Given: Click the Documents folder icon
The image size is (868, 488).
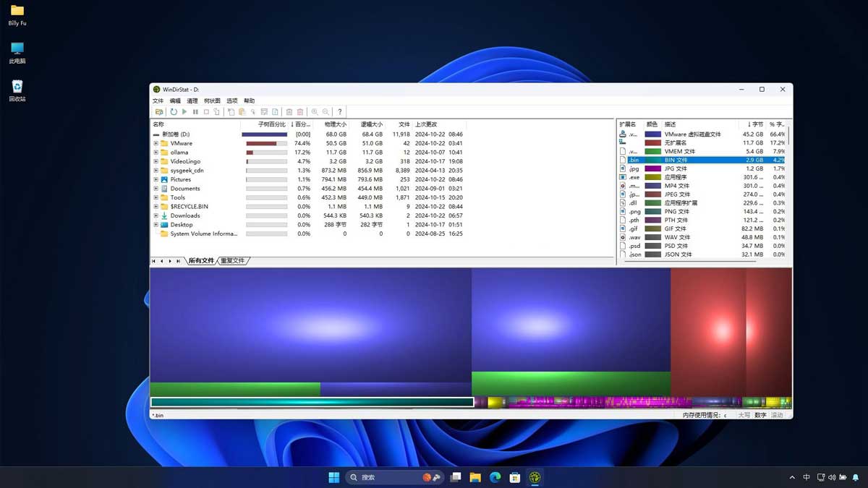Looking at the screenshot, I should [164, 189].
